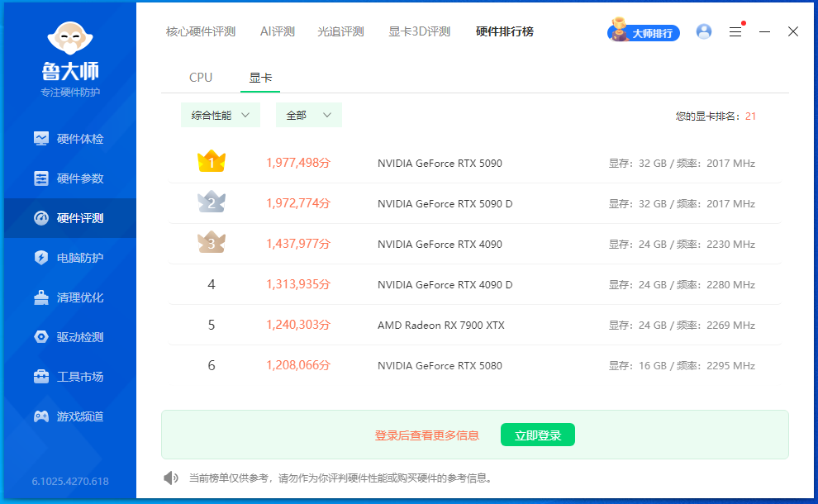Click rank number 4
The image size is (818, 504).
[212, 284]
